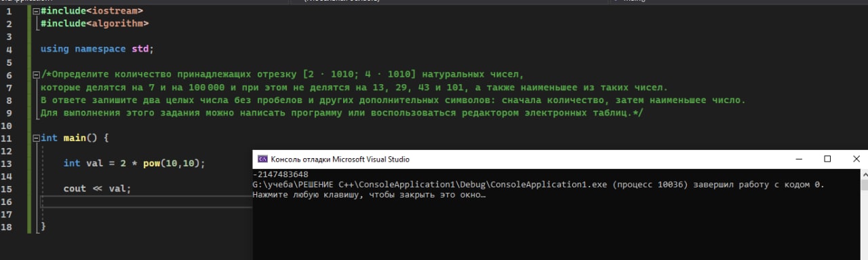Click the 'Нажмите любую клавишу' console line

pos(369,195)
